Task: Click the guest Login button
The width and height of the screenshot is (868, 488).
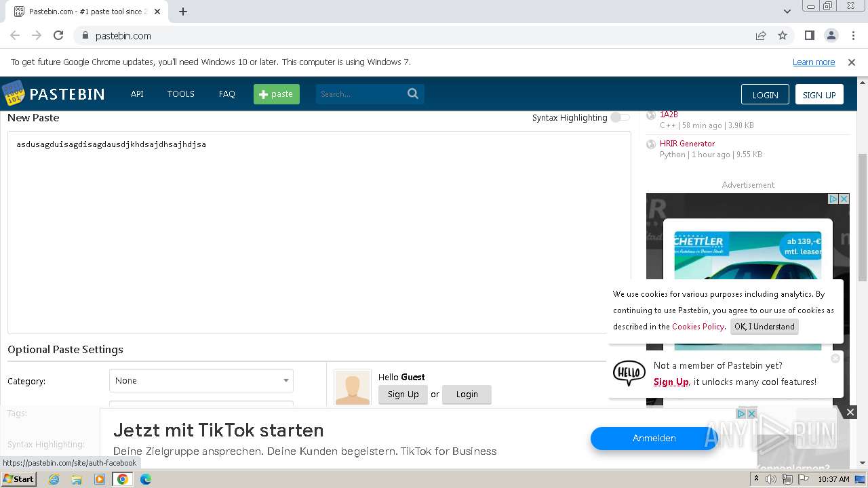Action: 467,394
